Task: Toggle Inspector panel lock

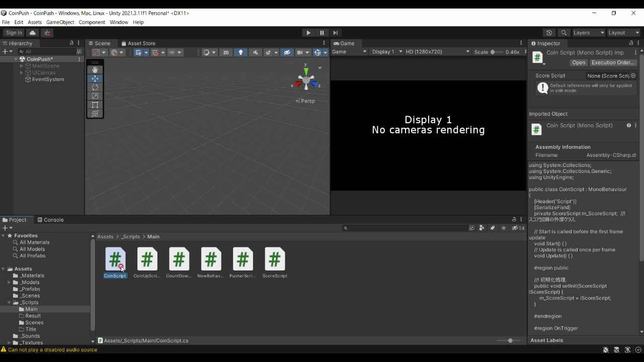Action: tap(631, 43)
